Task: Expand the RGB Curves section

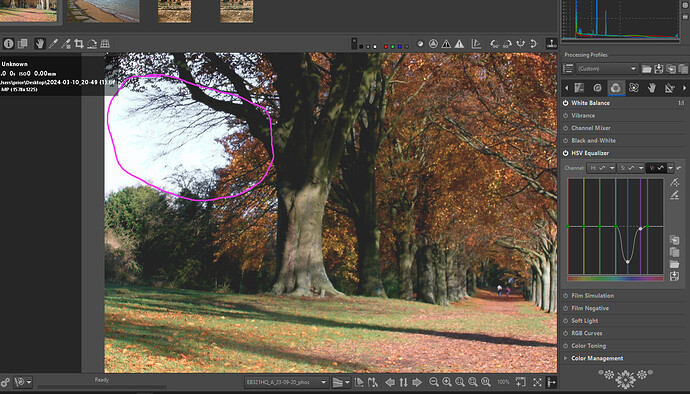Action: pyautogui.click(x=587, y=333)
